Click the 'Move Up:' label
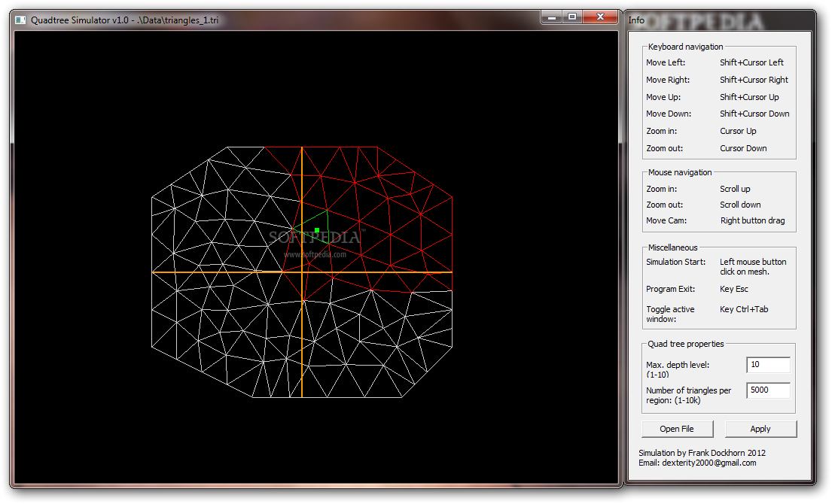 click(663, 98)
